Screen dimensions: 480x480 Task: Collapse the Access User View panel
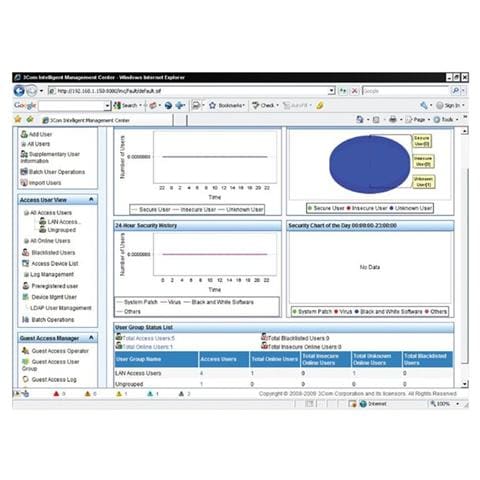pos(91,199)
